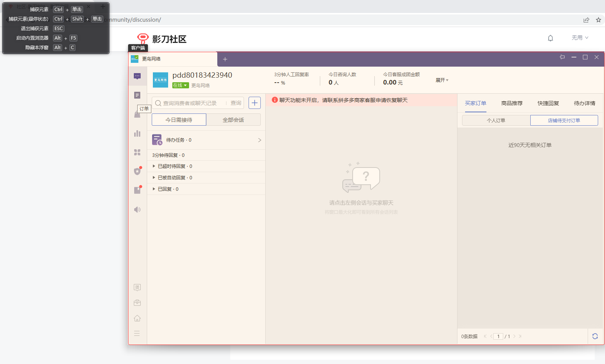Click the notification bell icon

click(550, 38)
